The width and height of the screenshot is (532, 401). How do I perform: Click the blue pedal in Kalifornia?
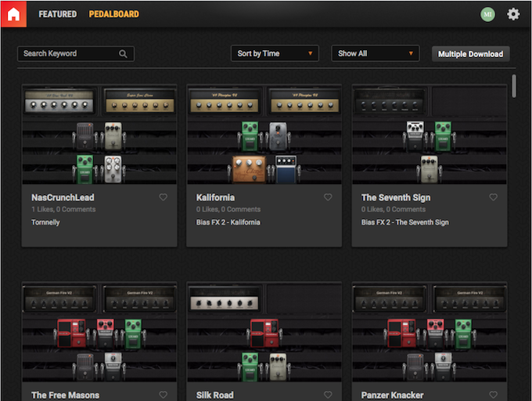coord(286,169)
